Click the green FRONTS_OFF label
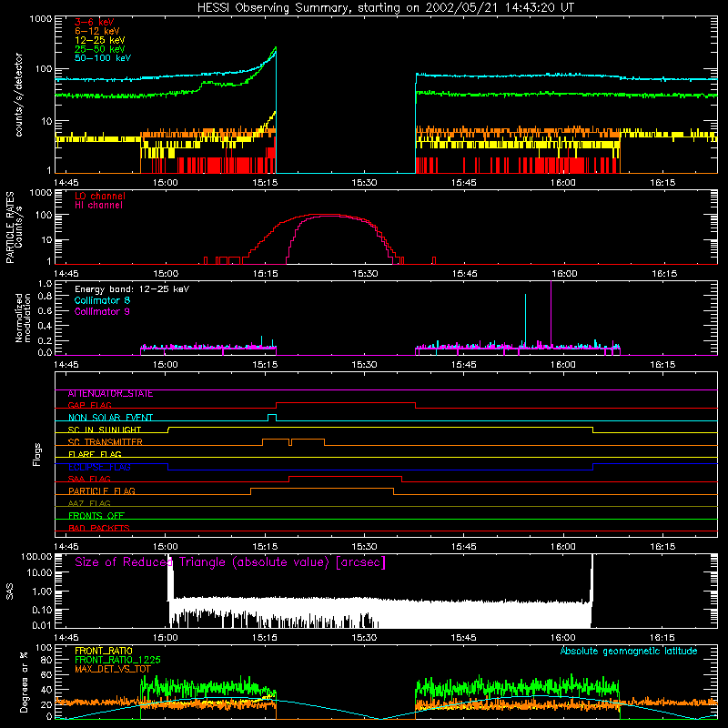 96,516
